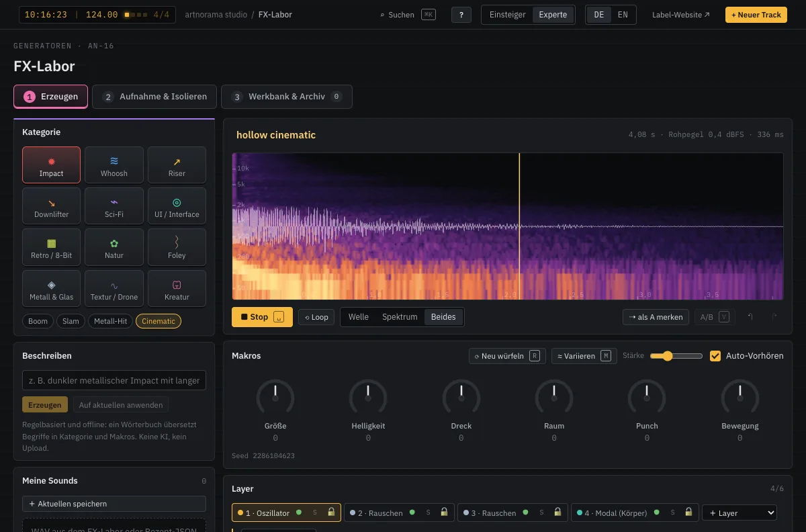Toggle Loop playback
This screenshot has height=532, width=806.
[x=316, y=317]
